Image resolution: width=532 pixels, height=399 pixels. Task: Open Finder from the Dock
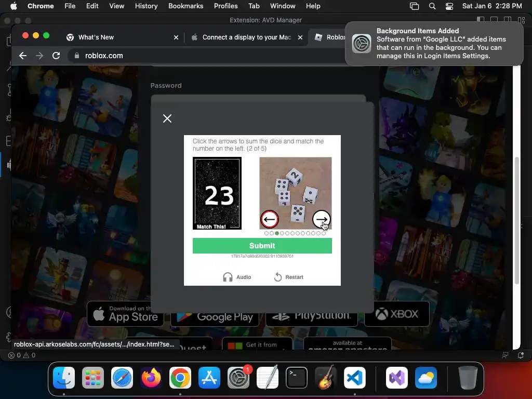64,378
